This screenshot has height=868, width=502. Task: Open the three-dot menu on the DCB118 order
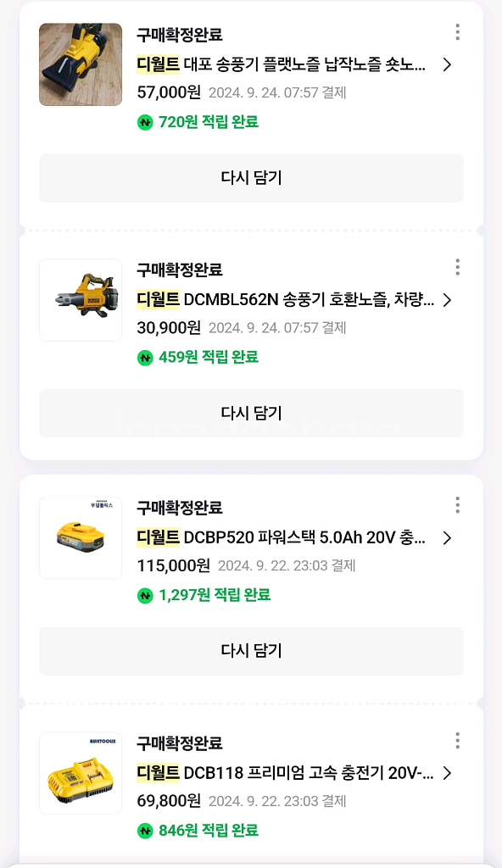click(458, 741)
